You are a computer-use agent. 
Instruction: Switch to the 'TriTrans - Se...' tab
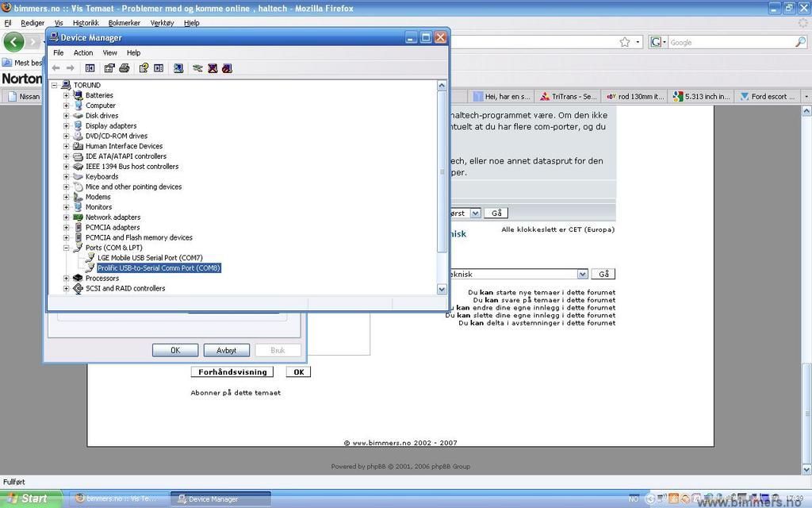tap(568, 96)
